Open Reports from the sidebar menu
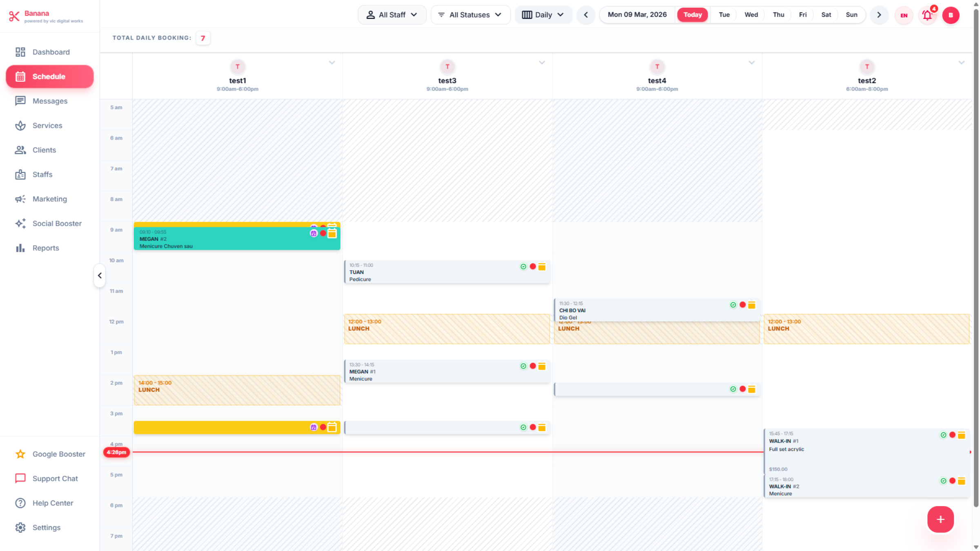 pos(46,248)
